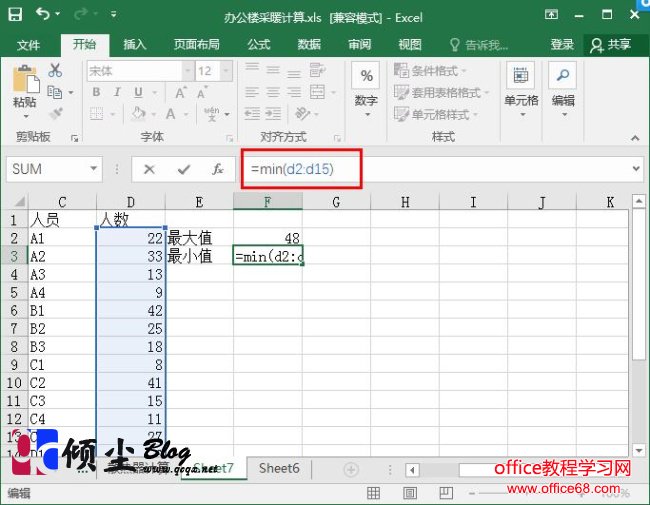
Task: Click the Increase Font Size icon
Action: [x=181, y=92]
